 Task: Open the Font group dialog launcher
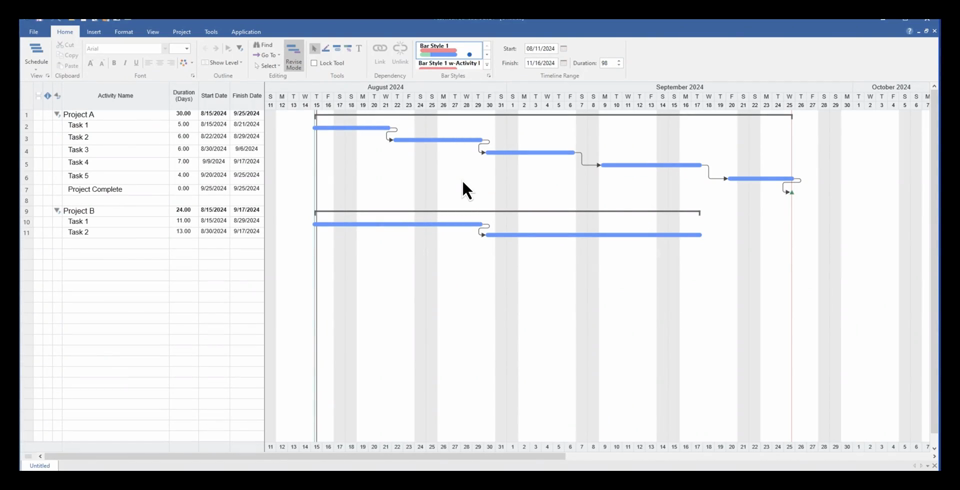tap(192, 76)
